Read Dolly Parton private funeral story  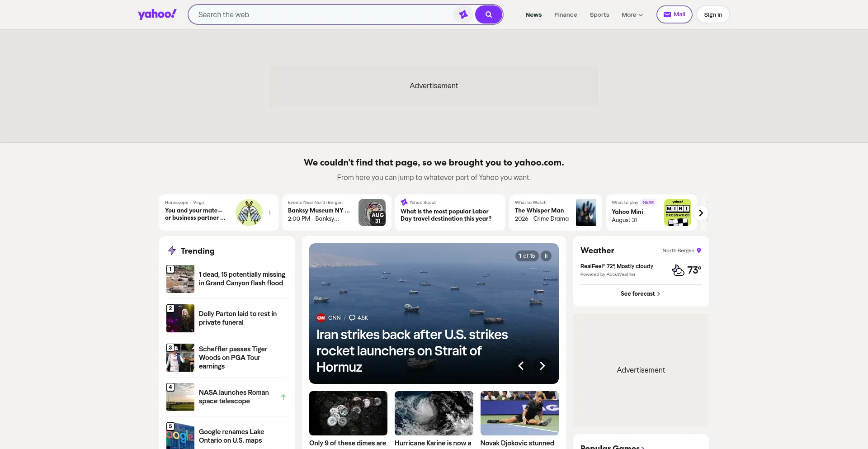click(238, 318)
